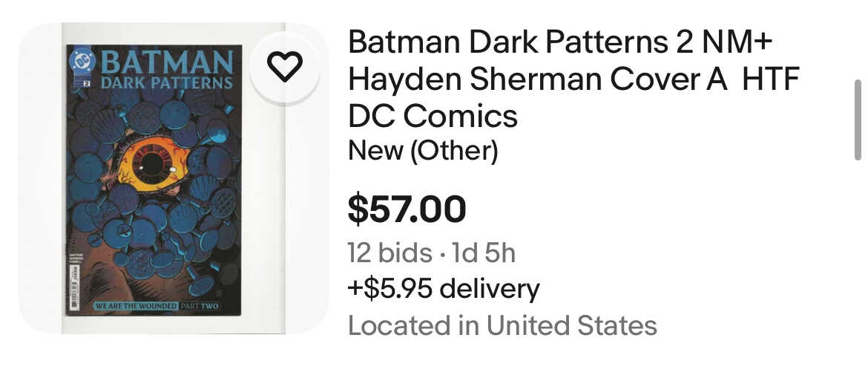Click the 'New (Other)' condition label
The image size is (868, 384).
423,150
